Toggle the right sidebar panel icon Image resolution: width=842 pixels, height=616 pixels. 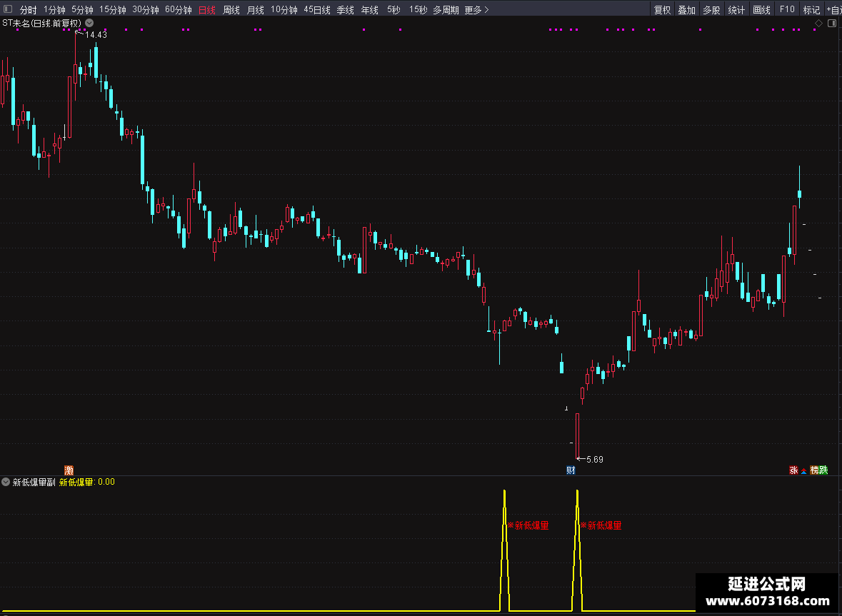pos(832,23)
